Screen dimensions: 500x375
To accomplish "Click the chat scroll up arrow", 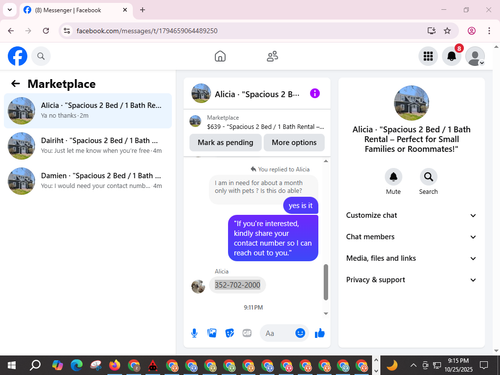I will [x=326, y=161].
